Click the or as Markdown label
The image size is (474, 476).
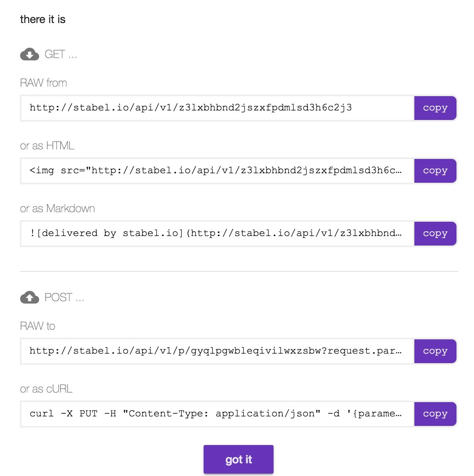[x=57, y=209]
